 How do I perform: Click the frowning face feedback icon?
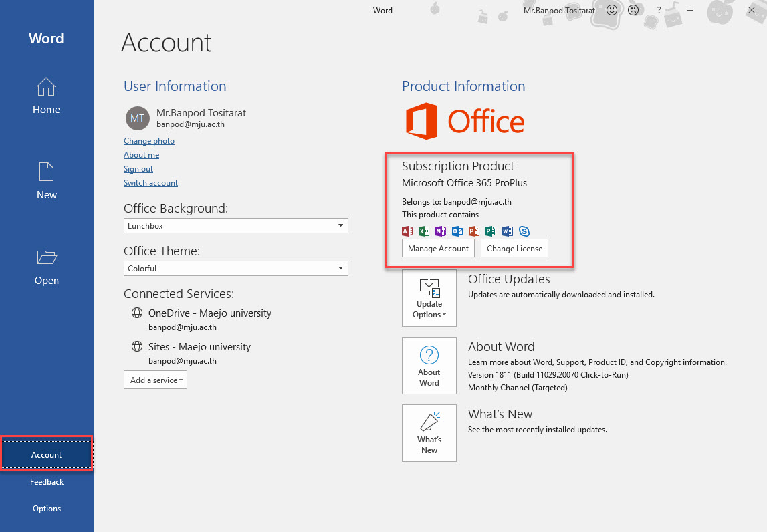point(633,11)
